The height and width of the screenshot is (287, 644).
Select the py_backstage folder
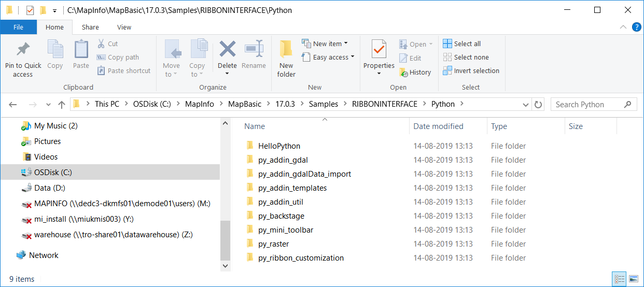click(281, 216)
